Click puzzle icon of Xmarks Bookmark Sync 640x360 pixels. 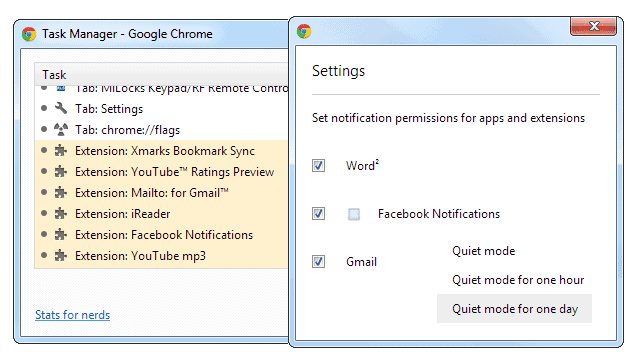coord(61,151)
